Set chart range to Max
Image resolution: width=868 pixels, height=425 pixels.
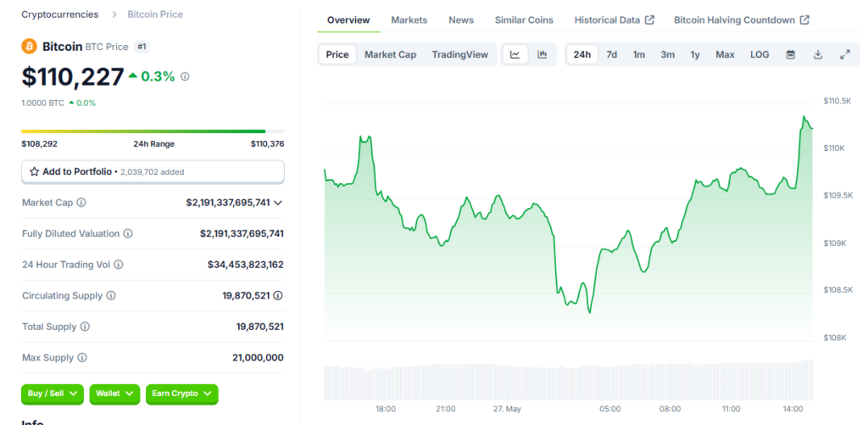[x=725, y=54]
